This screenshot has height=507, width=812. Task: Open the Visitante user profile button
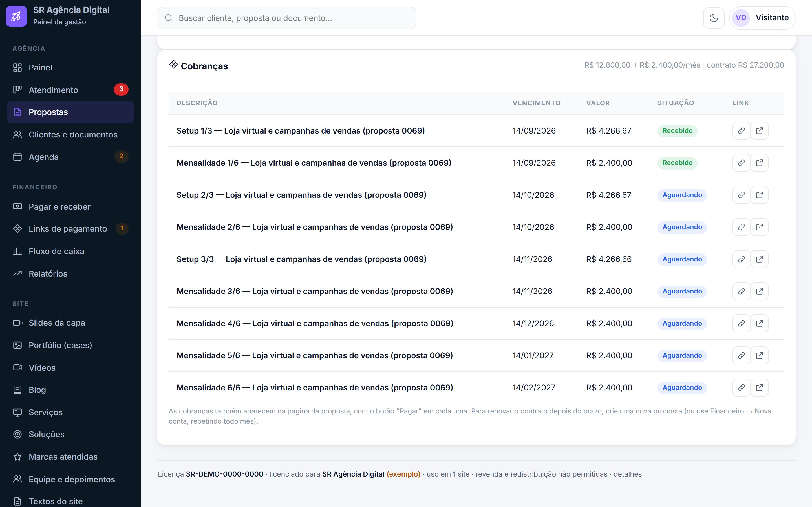[762, 18]
